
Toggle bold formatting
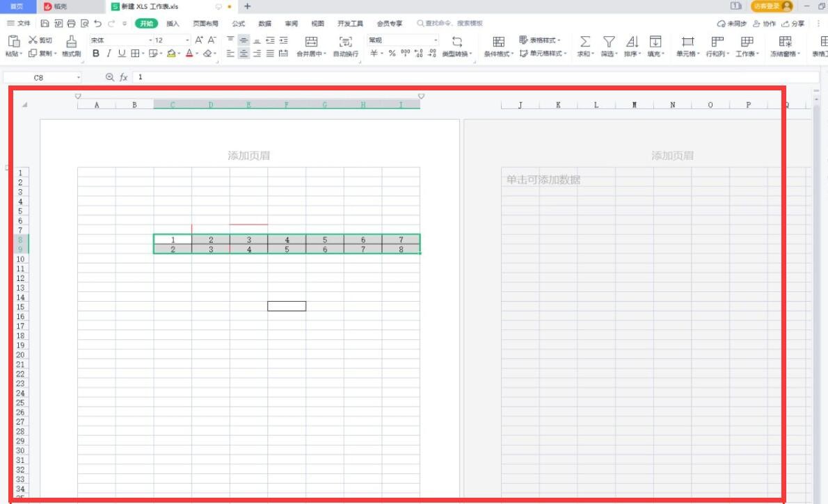coord(97,52)
